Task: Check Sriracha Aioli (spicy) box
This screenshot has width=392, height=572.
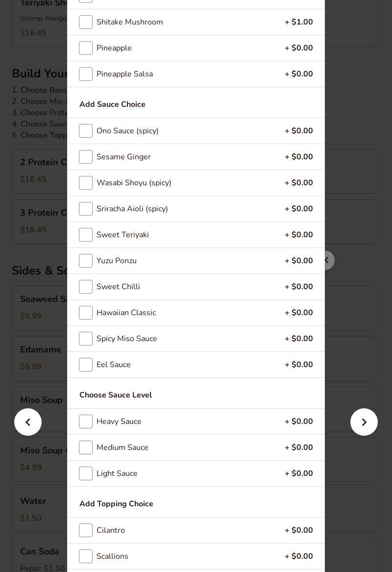Action: click(86, 209)
